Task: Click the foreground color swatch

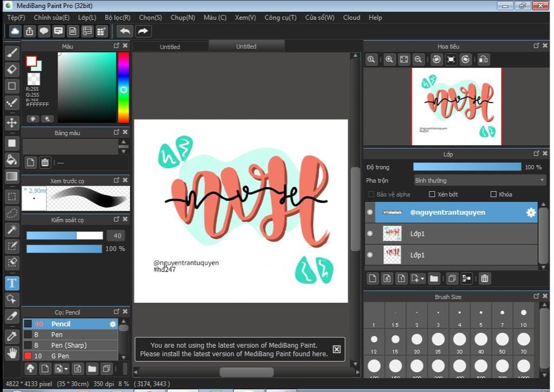Action: 31,61
